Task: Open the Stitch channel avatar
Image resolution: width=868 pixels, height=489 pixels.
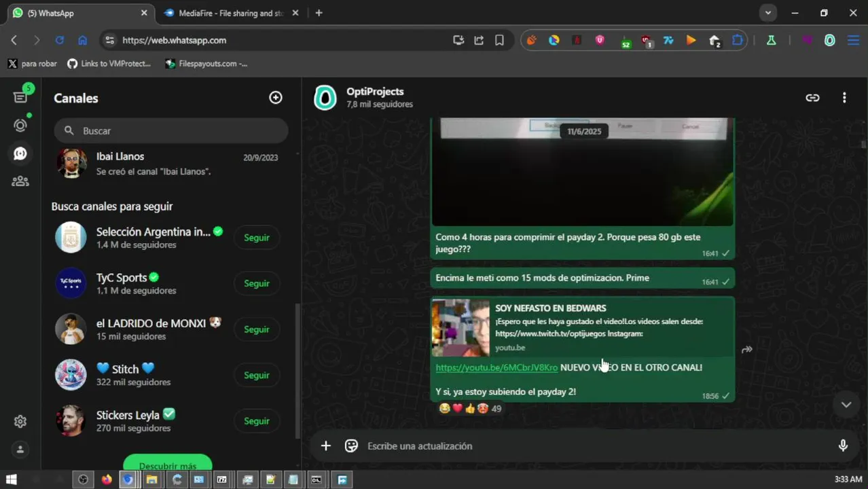Action: click(71, 375)
